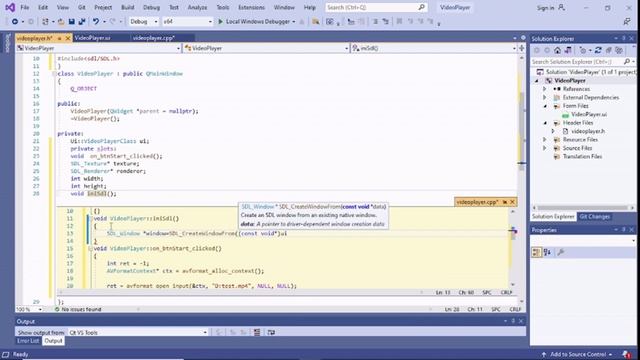Toggle auto-hide pin on Output panel
Screen dimensions: 640x360
click(x=513, y=321)
